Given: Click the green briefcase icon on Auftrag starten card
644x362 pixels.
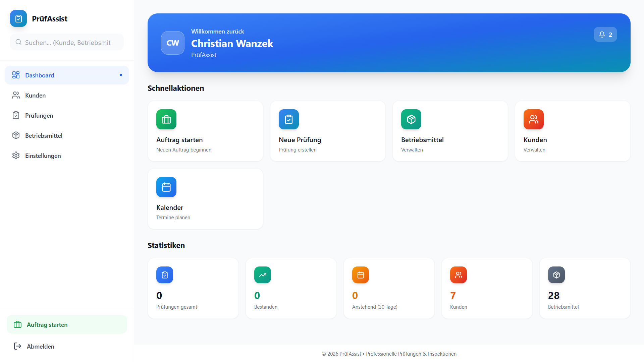Looking at the screenshot, I should coord(166,119).
